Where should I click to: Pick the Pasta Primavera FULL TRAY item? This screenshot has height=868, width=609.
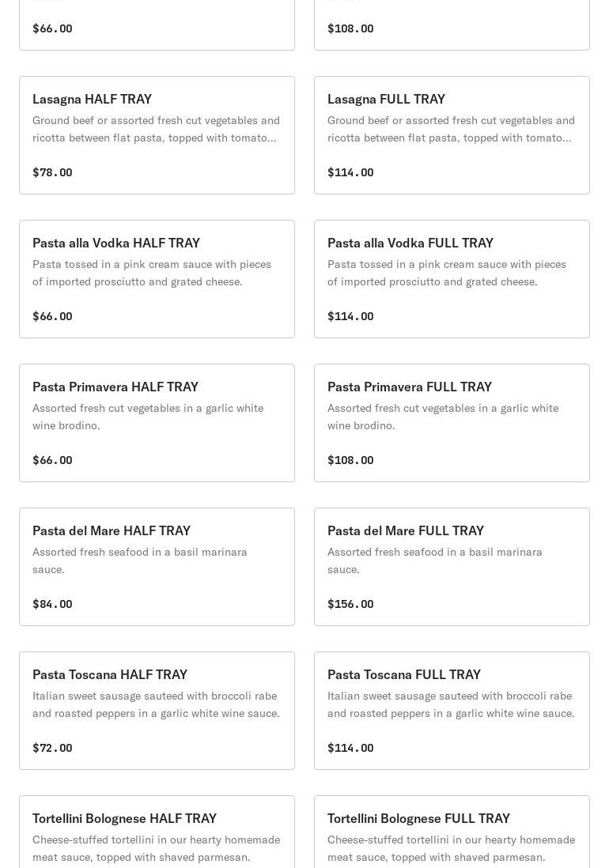tap(410, 387)
